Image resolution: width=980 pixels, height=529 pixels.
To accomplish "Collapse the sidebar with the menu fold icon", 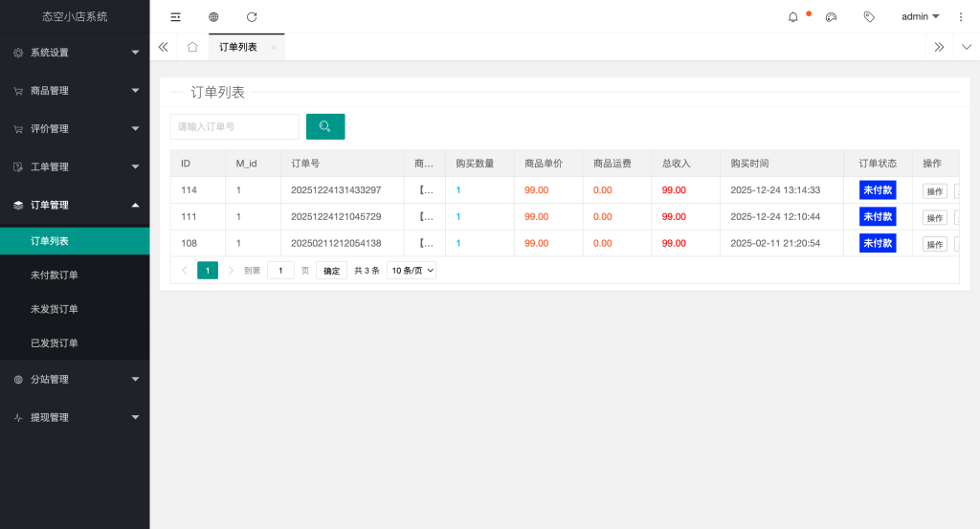I will tap(175, 16).
